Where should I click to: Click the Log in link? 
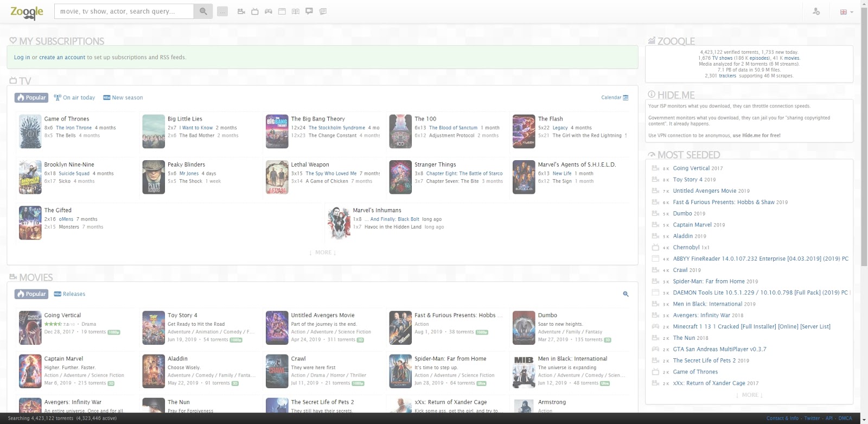(x=22, y=57)
